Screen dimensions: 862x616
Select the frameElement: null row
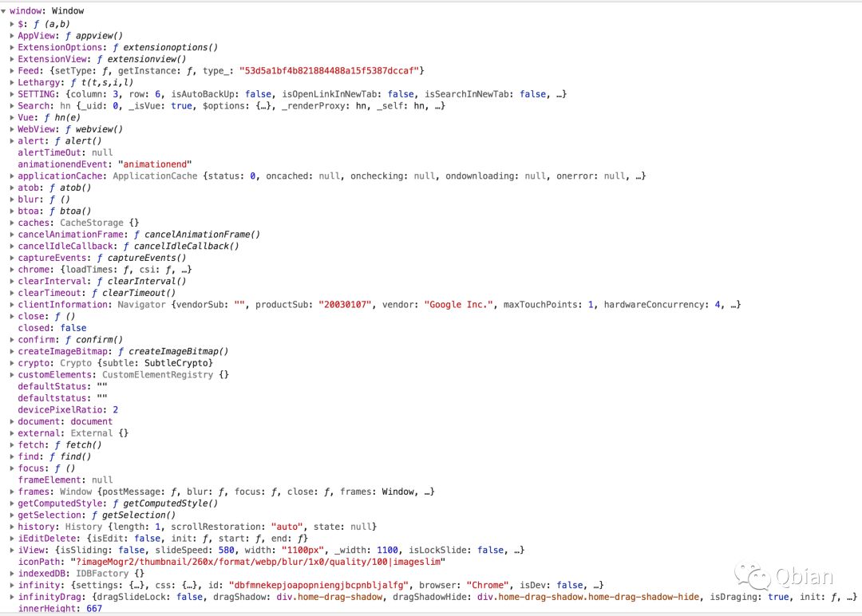(x=65, y=480)
